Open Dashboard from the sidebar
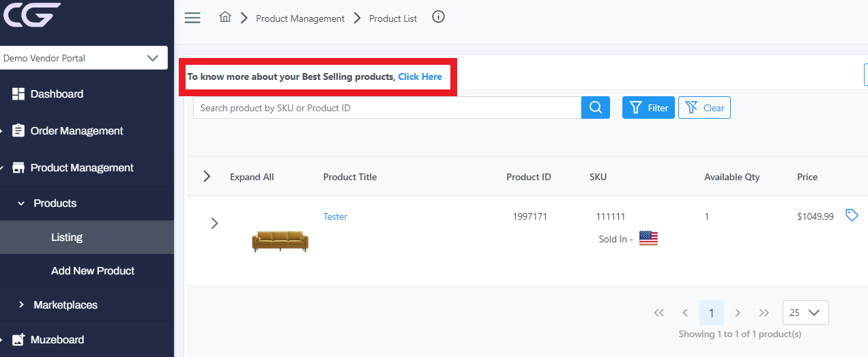The height and width of the screenshot is (357, 868). [57, 94]
